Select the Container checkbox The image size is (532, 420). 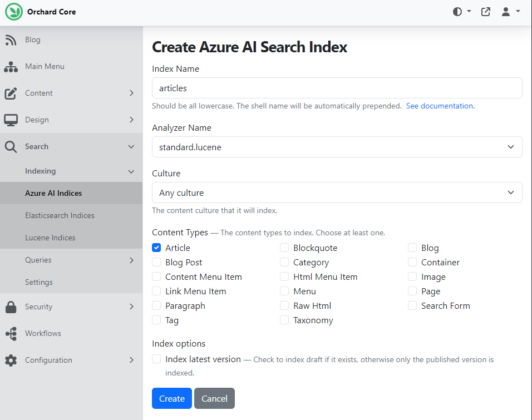point(412,262)
